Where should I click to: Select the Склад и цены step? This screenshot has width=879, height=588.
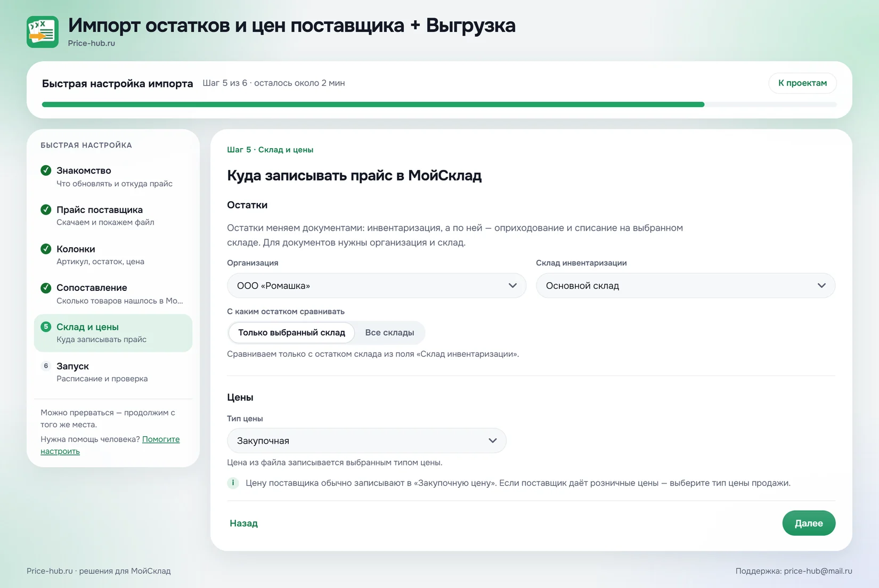113,333
